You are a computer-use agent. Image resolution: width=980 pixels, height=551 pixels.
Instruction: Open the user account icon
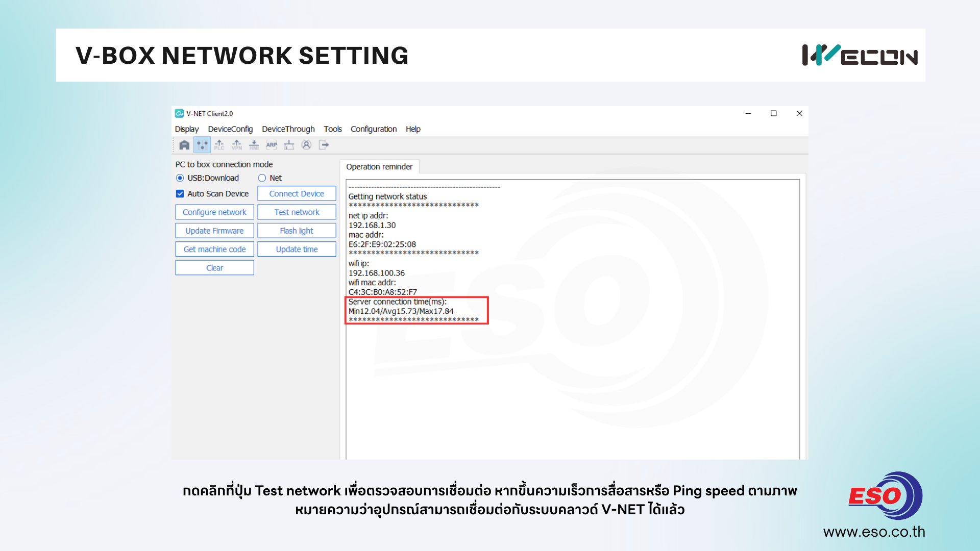point(306,145)
